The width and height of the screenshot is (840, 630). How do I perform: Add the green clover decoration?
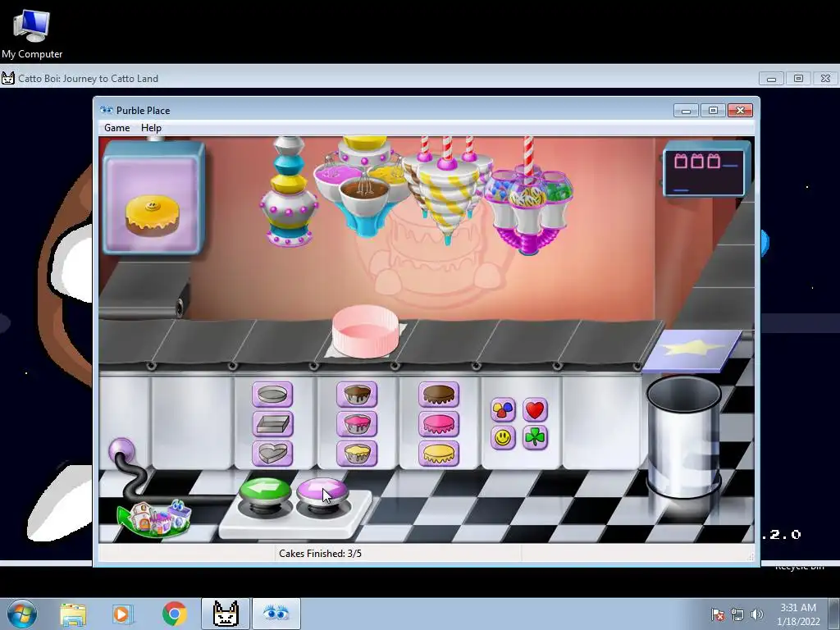[x=535, y=438]
